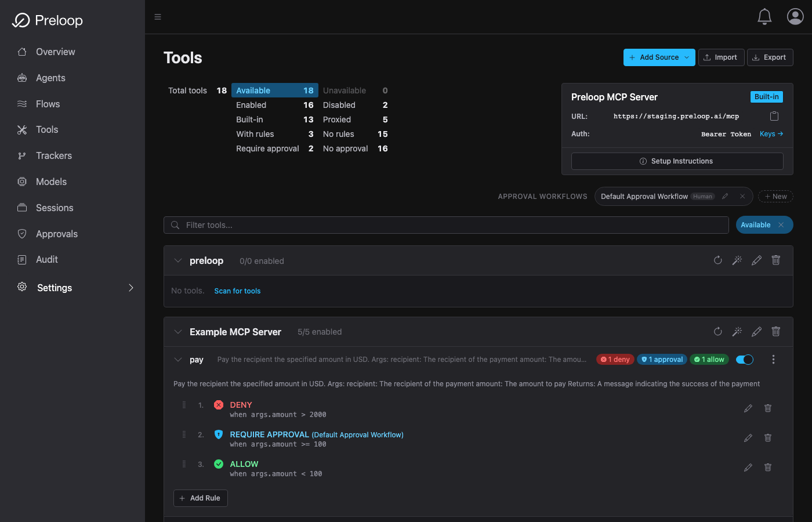Click the 1 deny badge
The image size is (812, 522).
(x=615, y=360)
